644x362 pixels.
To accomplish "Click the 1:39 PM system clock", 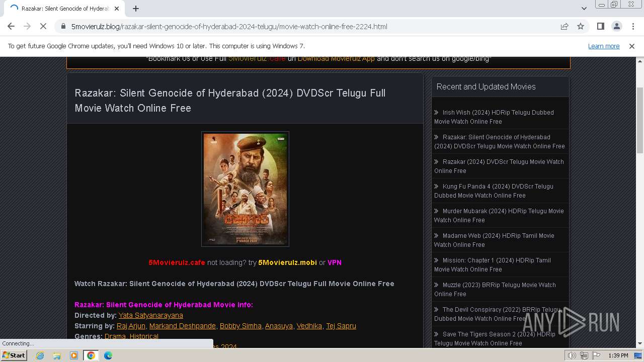I will 618,355.
